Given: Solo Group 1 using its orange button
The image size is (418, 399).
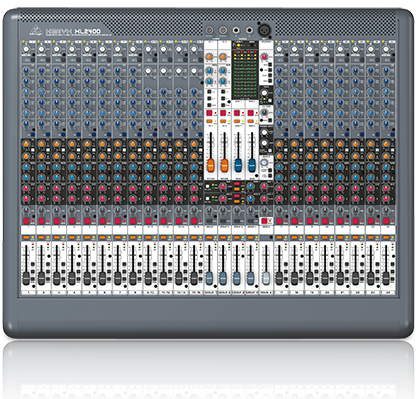Looking at the screenshot, I should tap(209, 237).
